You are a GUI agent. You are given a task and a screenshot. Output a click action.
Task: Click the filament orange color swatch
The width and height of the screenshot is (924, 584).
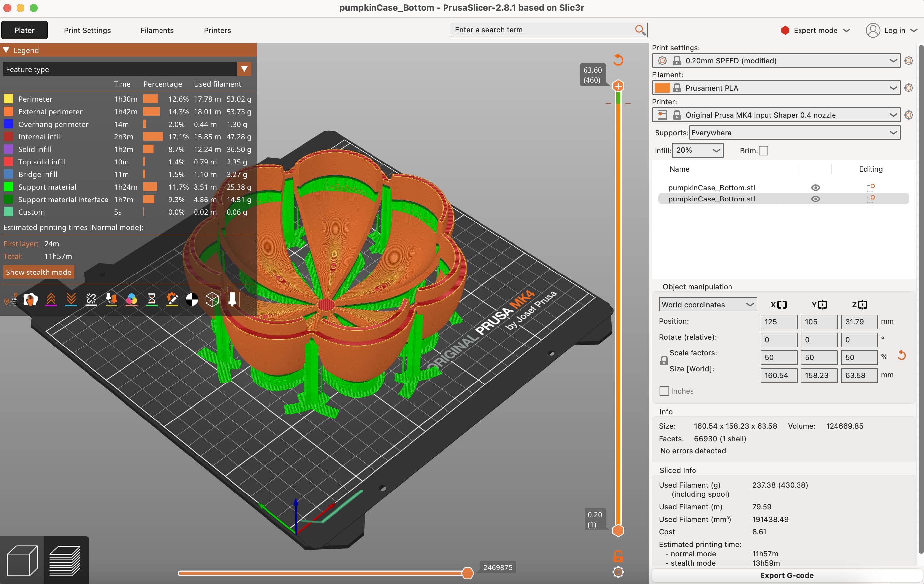tap(662, 88)
